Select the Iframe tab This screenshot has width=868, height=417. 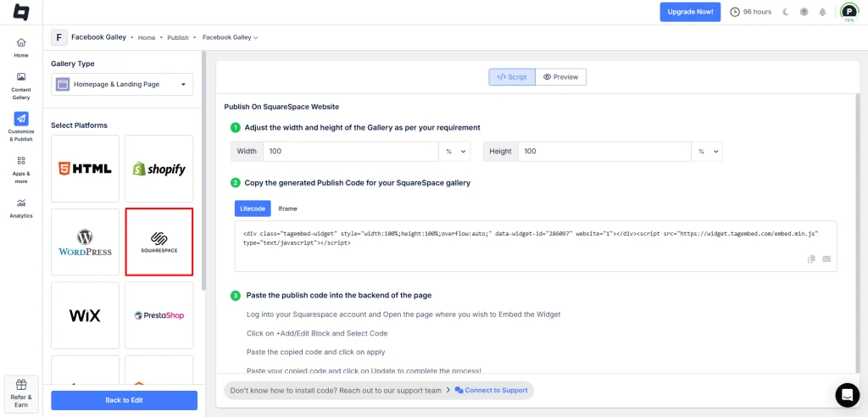coord(288,208)
